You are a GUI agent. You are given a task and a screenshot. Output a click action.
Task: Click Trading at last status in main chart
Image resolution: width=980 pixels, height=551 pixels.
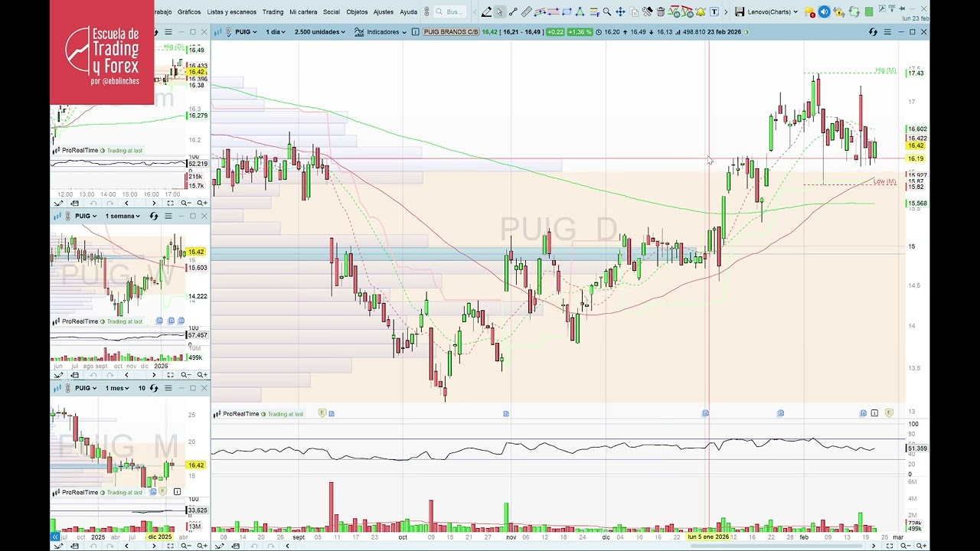[x=285, y=414]
